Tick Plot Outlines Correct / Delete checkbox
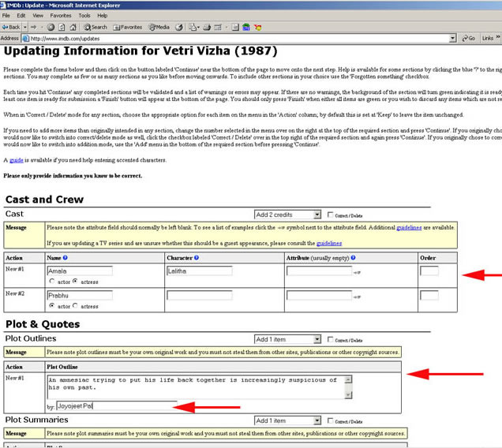This screenshot has width=502, height=448. point(330,339)
